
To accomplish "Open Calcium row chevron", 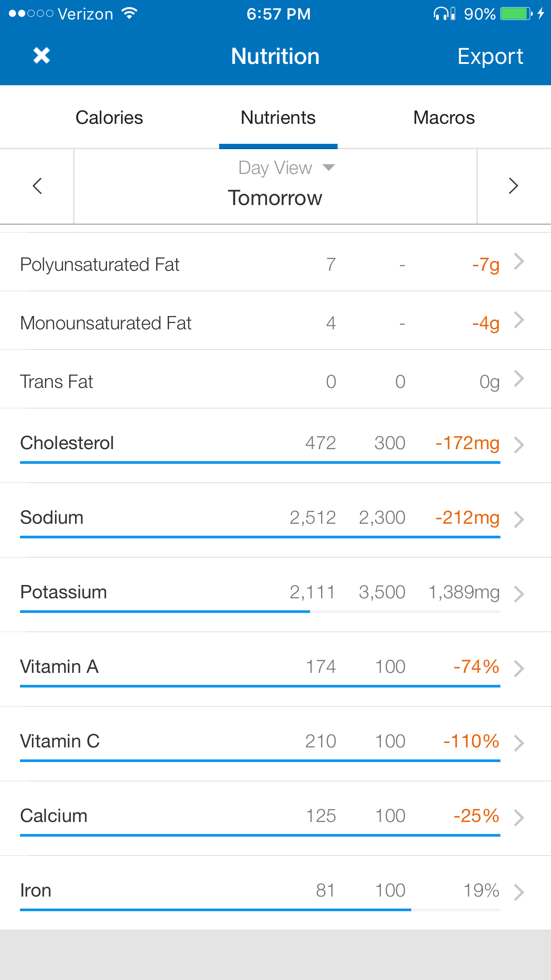I will click(519, 818).
